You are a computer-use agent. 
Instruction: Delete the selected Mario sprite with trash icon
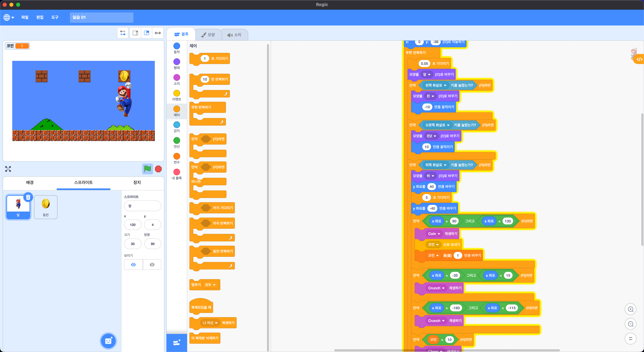point(28,197)
